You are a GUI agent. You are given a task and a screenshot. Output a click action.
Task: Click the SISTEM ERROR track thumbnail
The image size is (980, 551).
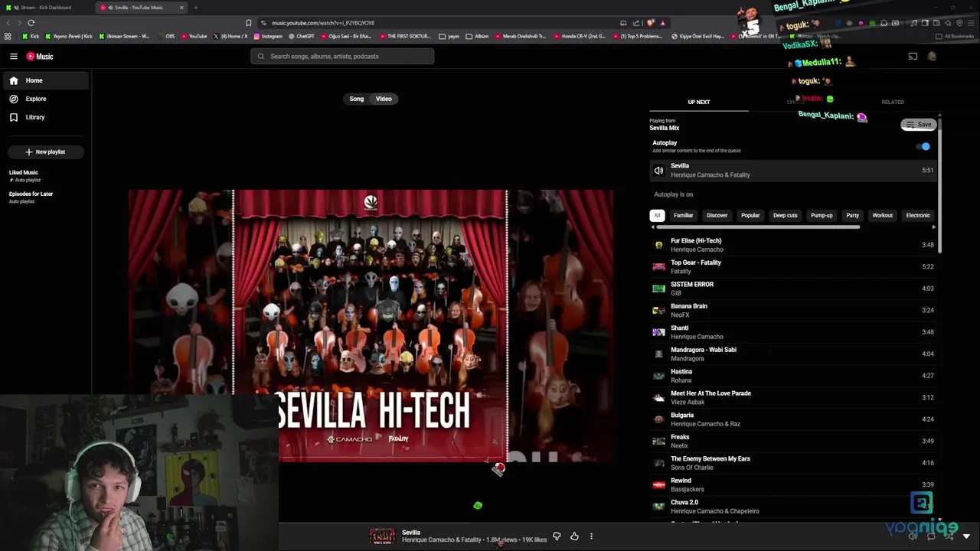click(x=658, y=289)
